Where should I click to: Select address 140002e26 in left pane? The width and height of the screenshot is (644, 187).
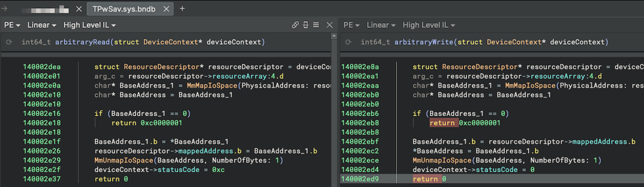(42, 151)
